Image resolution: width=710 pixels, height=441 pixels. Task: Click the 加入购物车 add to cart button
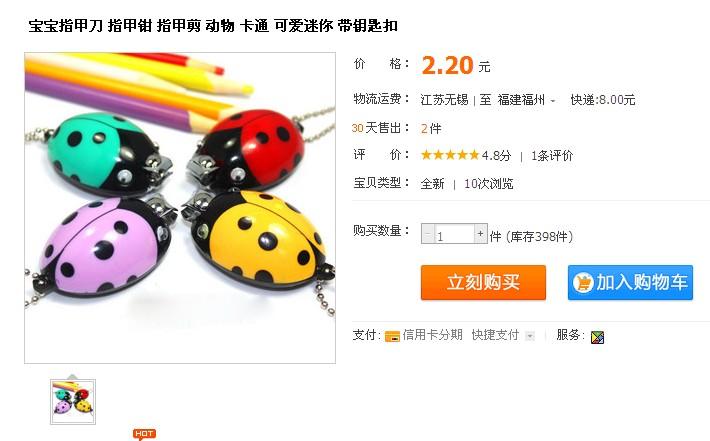[630, 283]
